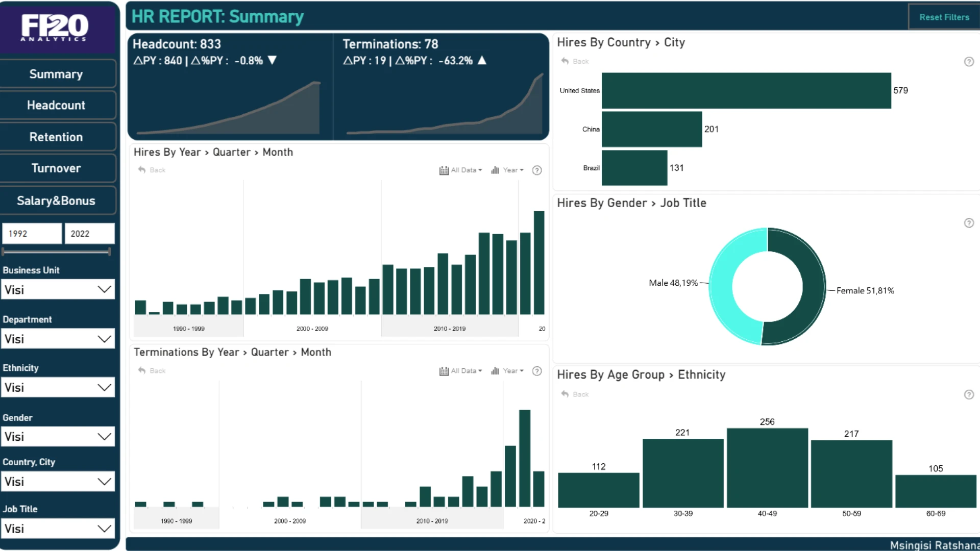
Task: Click help icon in Hires By Country chart
Action: coord(968,62)
